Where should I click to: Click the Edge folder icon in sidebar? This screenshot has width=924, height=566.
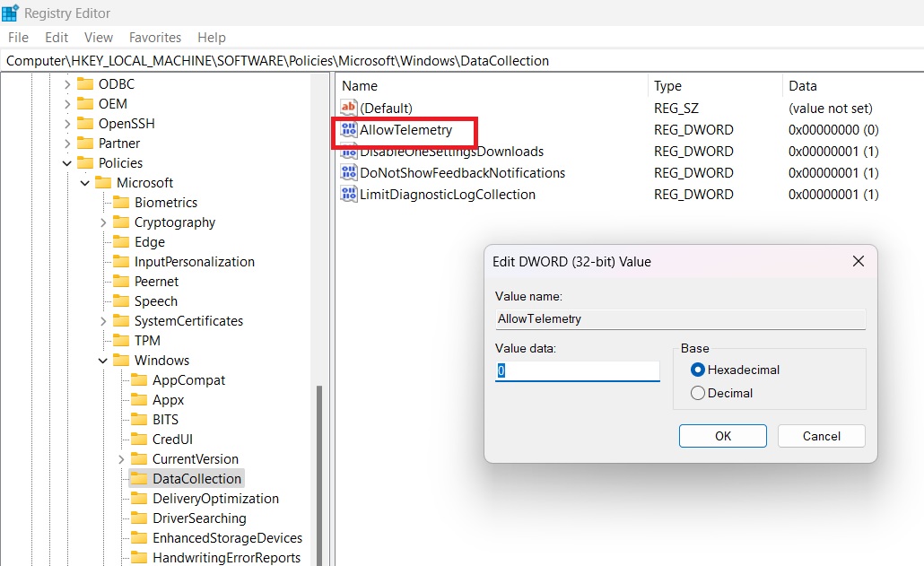click(x=122, y=241)
